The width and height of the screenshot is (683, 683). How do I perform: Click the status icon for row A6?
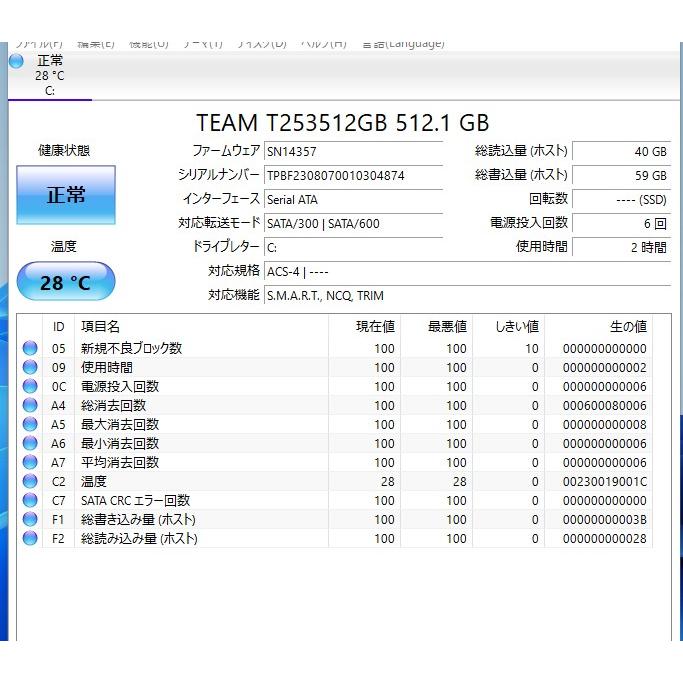pos(30,443)
